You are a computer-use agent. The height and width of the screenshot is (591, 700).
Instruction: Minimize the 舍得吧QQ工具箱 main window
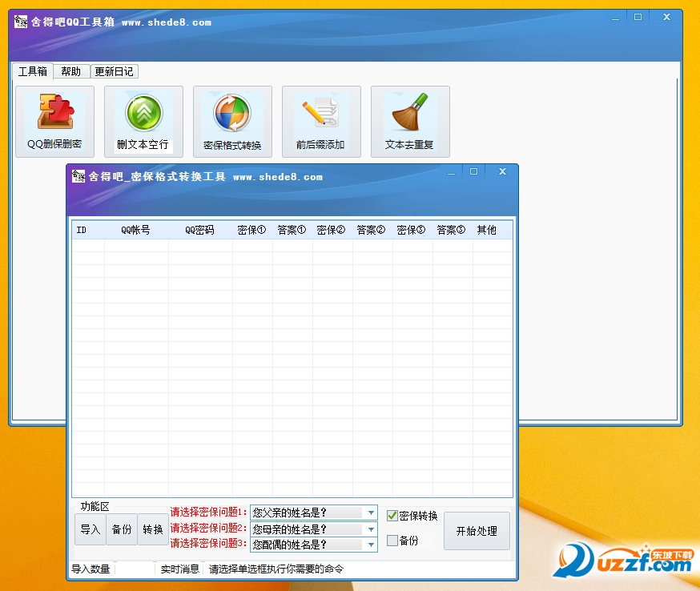click(616, 18)
